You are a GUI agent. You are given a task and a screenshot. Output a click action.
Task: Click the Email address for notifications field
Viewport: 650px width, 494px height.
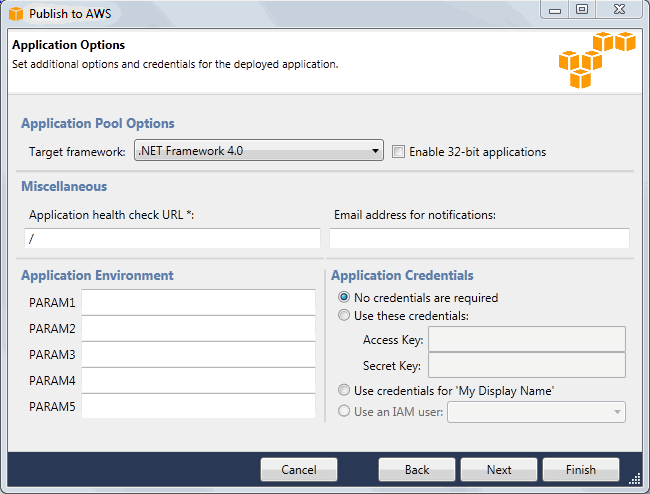coord(479,238)
